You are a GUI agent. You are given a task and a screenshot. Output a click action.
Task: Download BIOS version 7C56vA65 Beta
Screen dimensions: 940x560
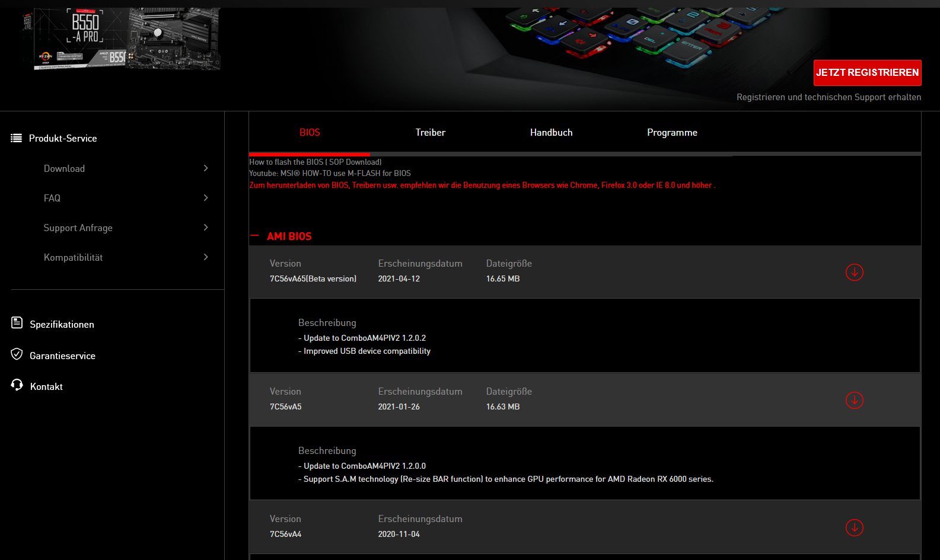854,272
